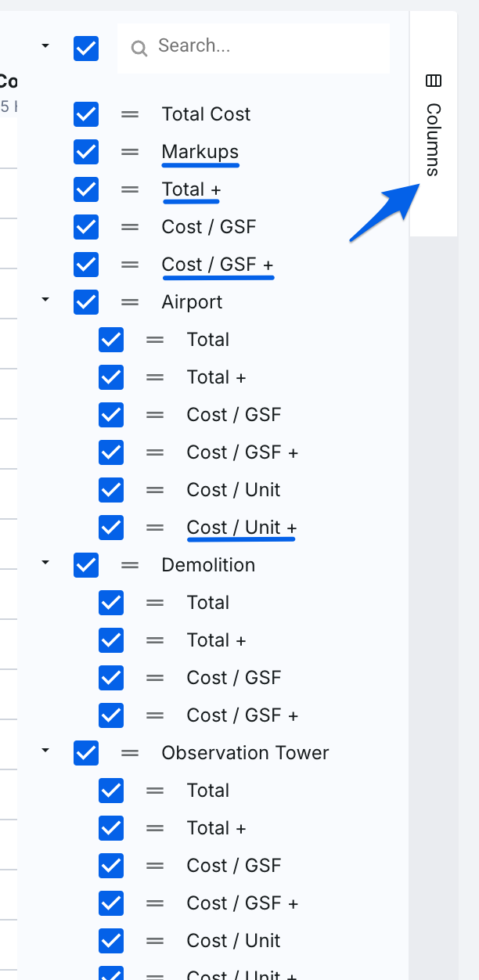The image size is (479, 980).
Task: Click the reorder handle for Observation Tower
Action: (130, 753)
